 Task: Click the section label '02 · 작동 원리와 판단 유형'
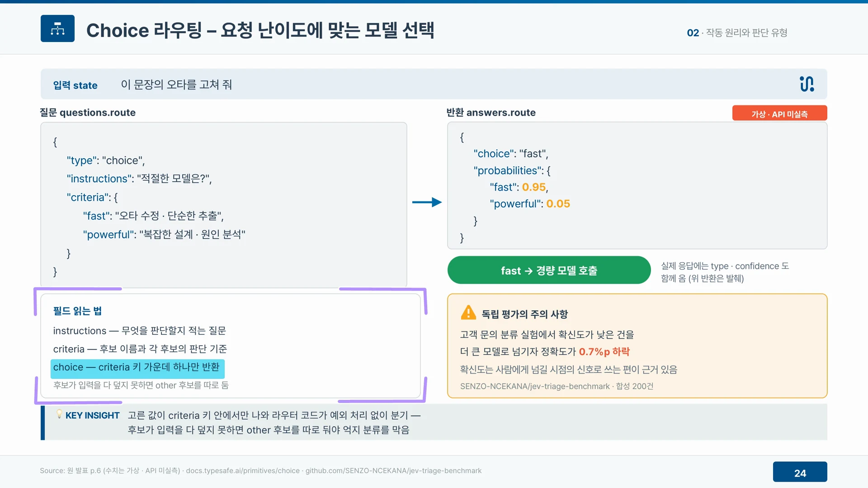tap(737, 33)
